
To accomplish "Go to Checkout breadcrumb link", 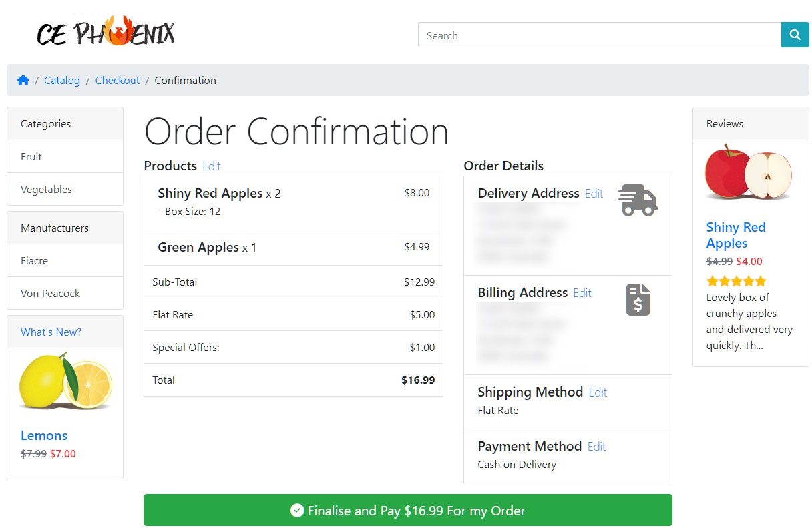I will pyautogui.click(x=118, y=80).
